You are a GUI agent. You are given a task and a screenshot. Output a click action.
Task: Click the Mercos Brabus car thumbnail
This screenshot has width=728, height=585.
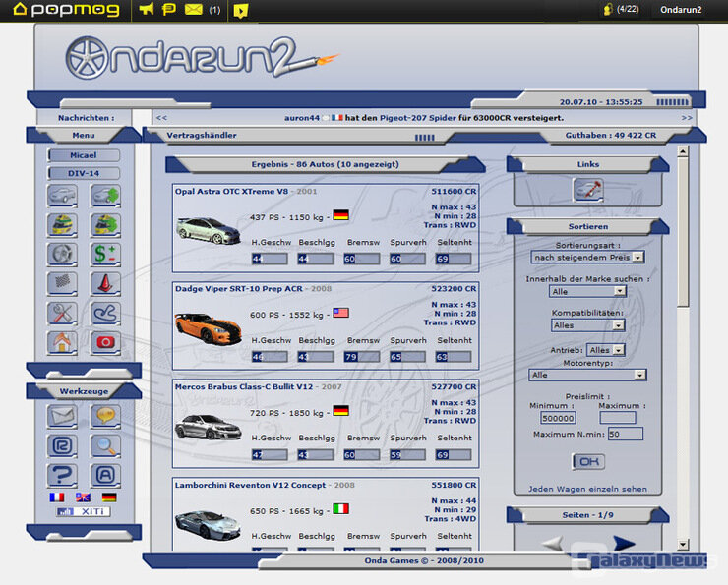tap(208, 427)
